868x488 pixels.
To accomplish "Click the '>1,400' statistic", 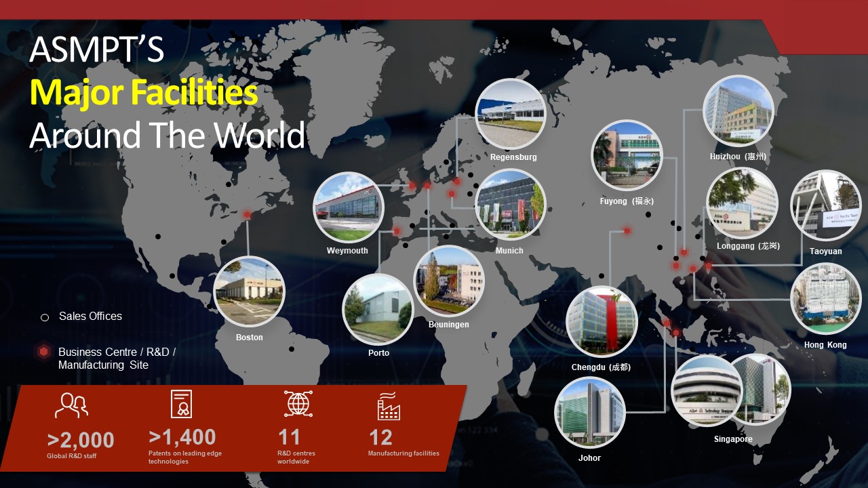I will (182, 437).
